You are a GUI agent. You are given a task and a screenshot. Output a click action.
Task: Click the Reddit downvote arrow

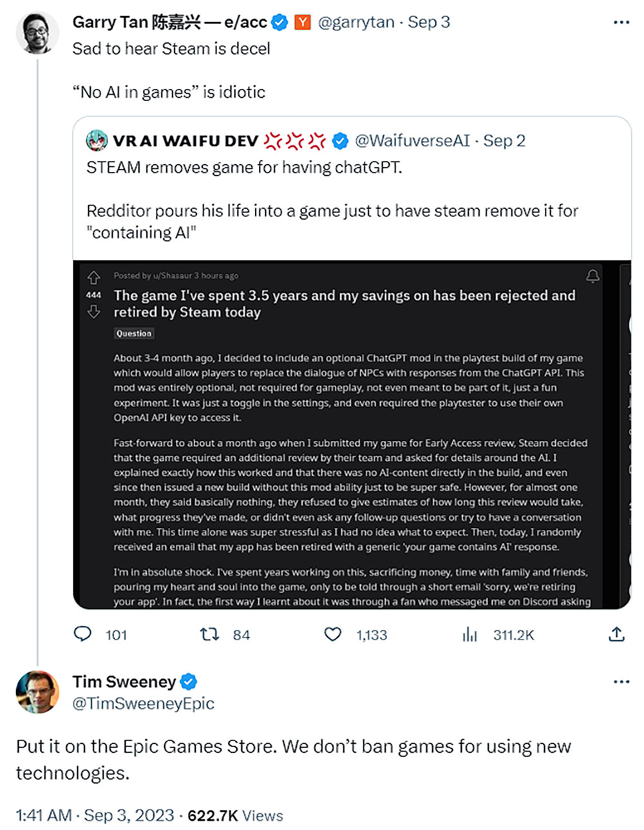click(x=93, y=312)
